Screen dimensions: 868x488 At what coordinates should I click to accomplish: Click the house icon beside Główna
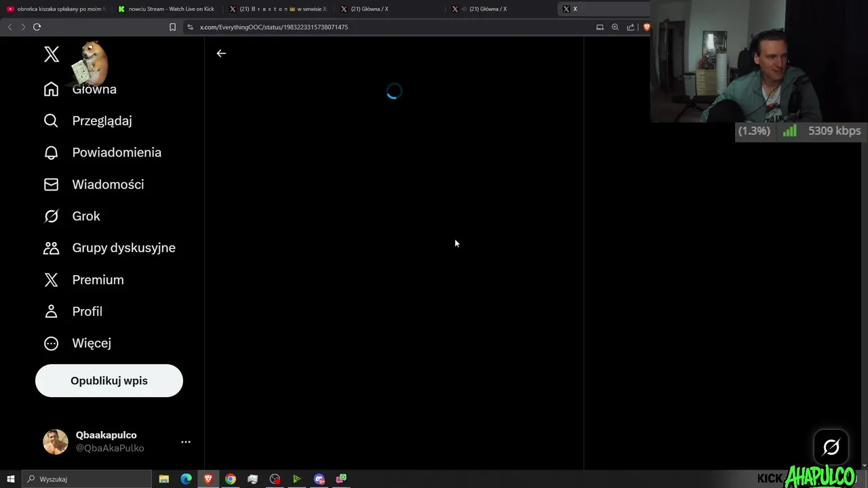tap(51, 89)
